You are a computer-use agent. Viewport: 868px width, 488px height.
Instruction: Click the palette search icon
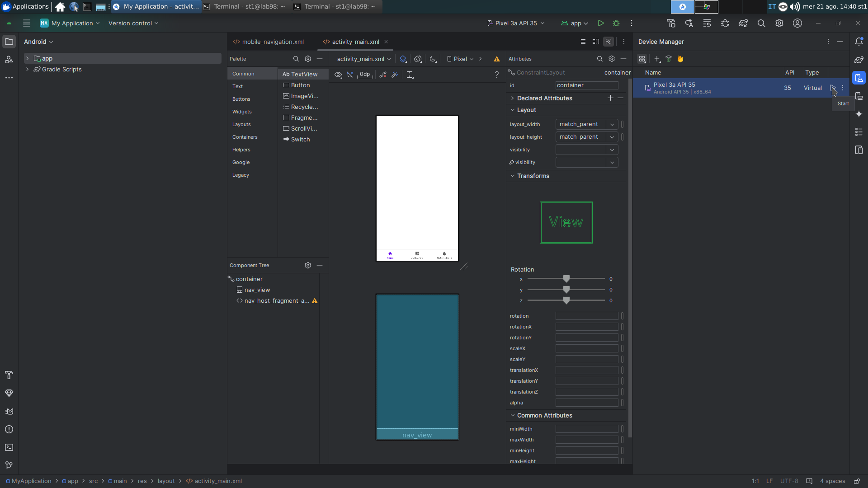tap(296, 58)
